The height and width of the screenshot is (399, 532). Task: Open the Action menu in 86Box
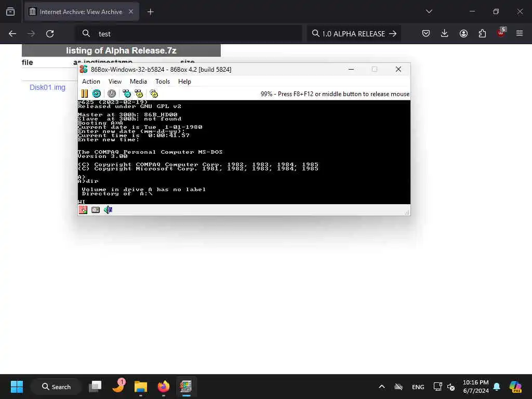[91, 82]
